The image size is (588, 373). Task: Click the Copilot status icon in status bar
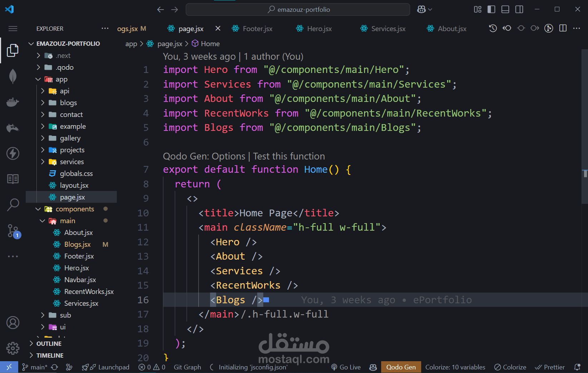pyautogui.click(x=373, y=367)
